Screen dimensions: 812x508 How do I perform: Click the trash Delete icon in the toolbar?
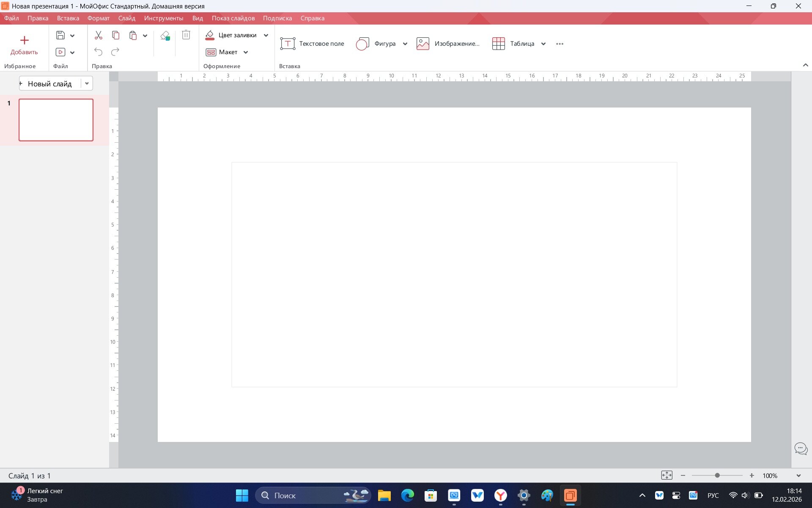[x=186, y=35]
